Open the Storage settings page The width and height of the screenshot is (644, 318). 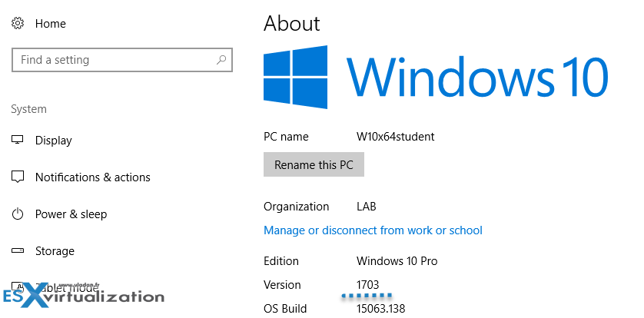coord(55,251)
